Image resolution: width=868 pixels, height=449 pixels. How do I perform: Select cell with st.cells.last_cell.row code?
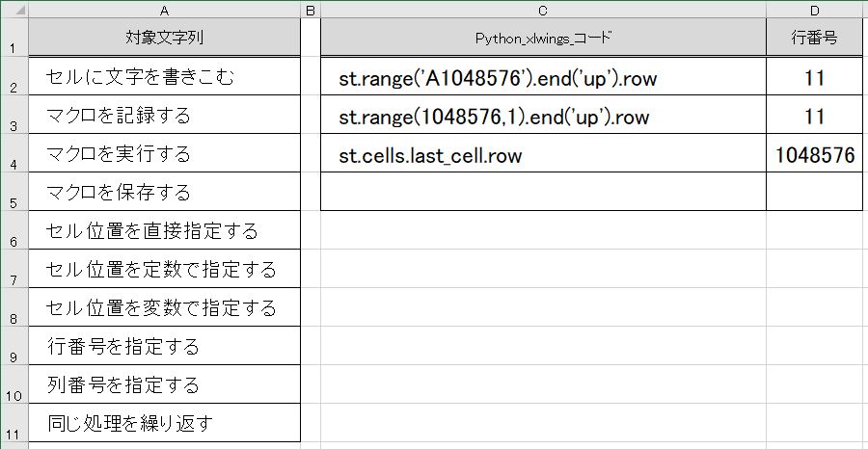tap(543, 153)
